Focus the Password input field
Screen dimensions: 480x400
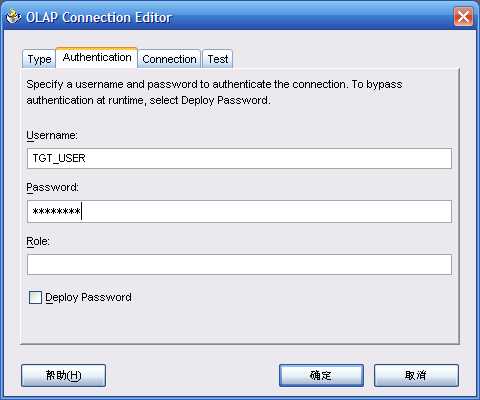pos(239,211)
